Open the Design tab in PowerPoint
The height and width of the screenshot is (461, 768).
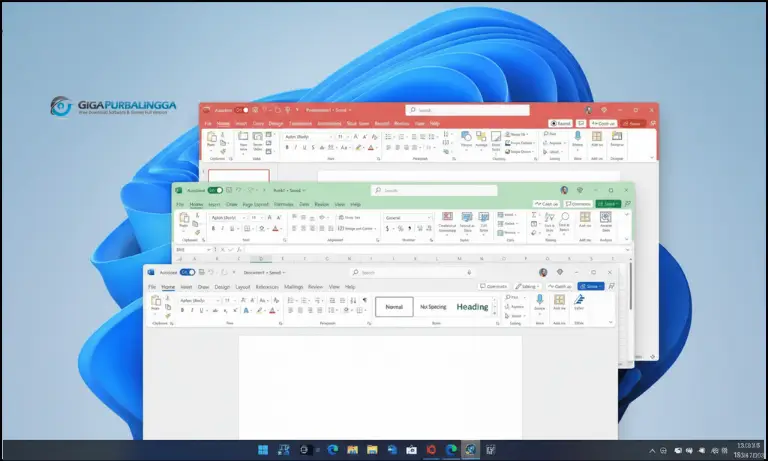[276, 123]
